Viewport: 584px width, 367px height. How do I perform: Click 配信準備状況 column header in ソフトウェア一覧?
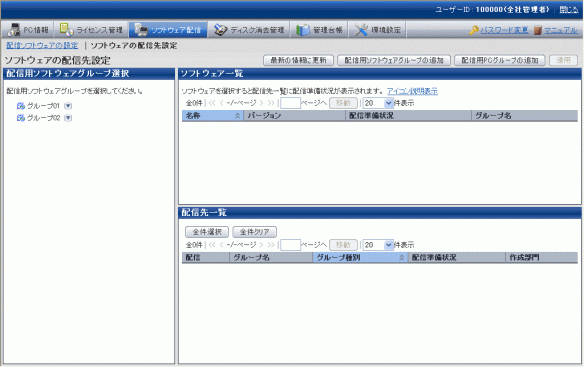click(x=408, y=116)
